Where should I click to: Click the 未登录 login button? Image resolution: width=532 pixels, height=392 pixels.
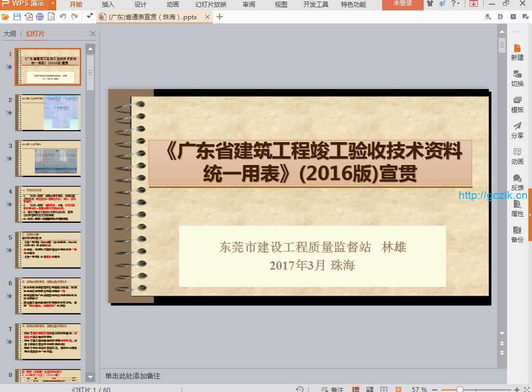[x=402, y=4]
